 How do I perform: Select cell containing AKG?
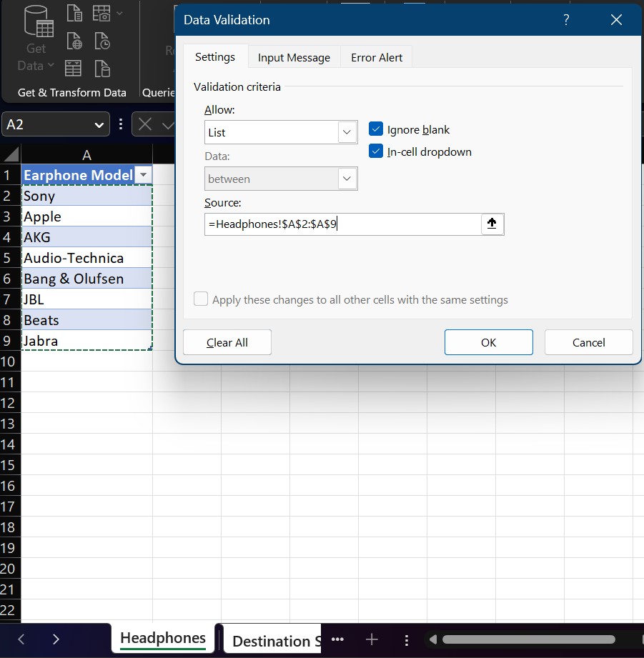86,236
